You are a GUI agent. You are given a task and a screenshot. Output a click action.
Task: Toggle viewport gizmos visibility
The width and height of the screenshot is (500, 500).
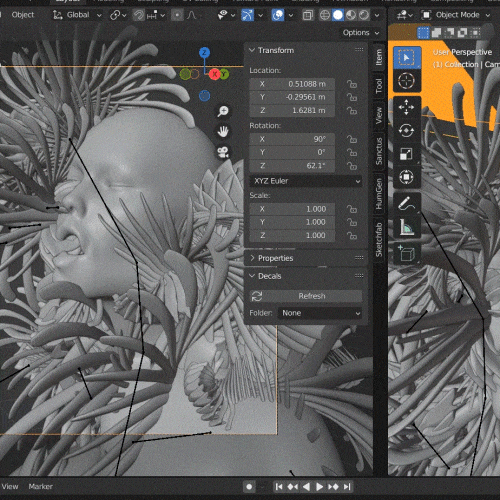(x=247, y=15)
